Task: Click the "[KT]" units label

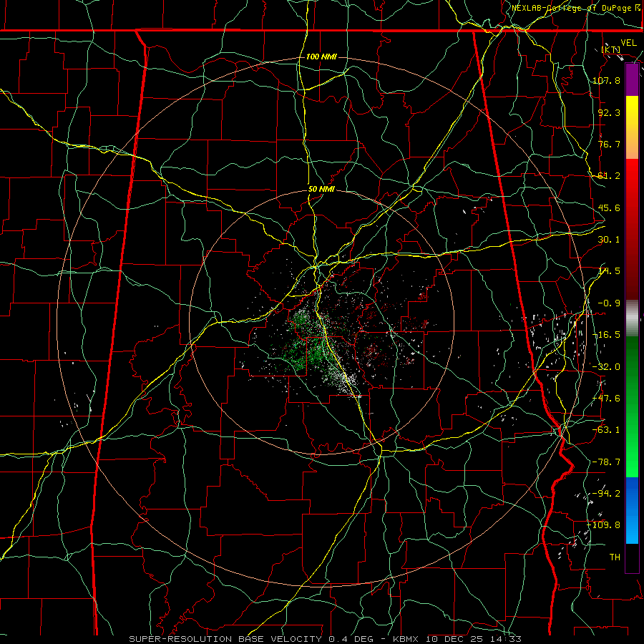Action: click(611, 49)
